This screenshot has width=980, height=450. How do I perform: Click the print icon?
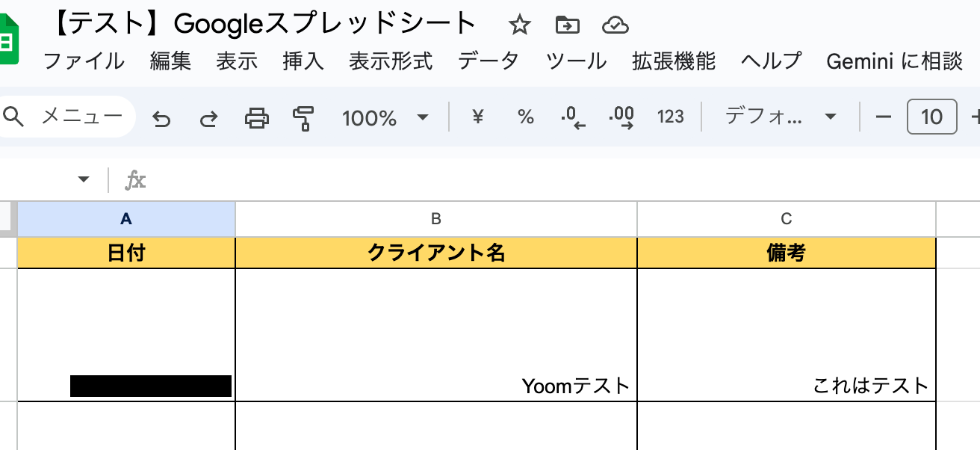(x=257, y=117)
